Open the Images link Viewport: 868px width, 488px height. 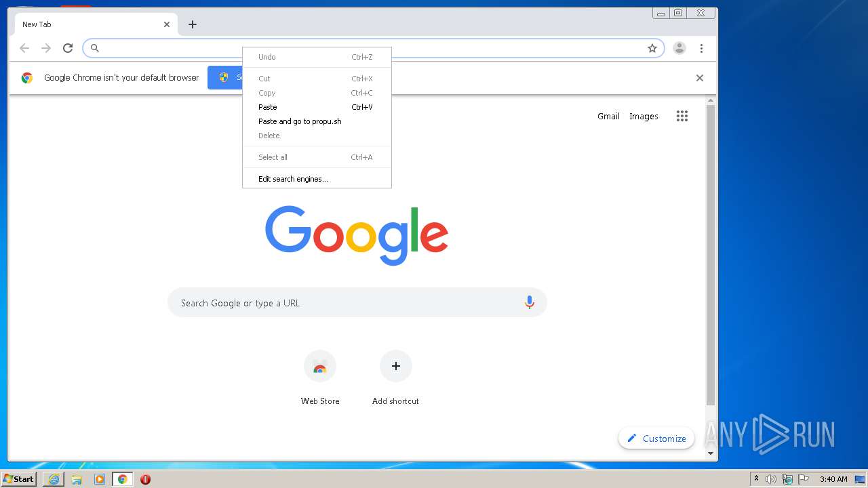(x=644, y=116)
